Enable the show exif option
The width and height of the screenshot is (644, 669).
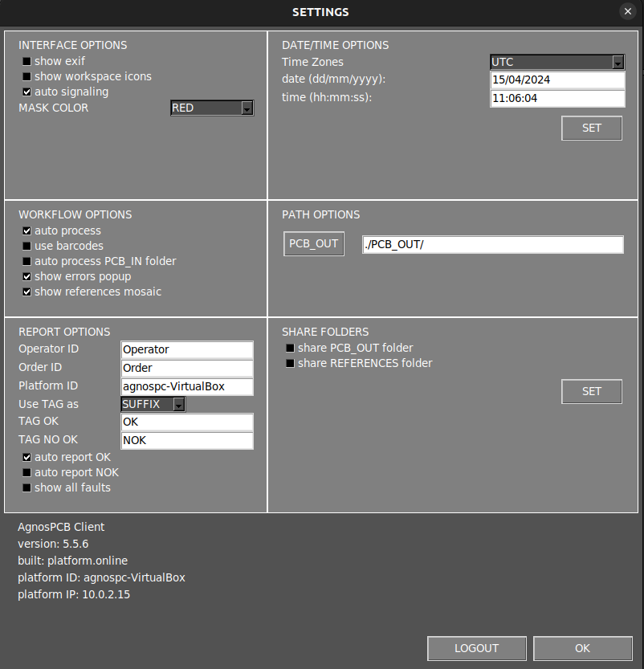(26, 61)
